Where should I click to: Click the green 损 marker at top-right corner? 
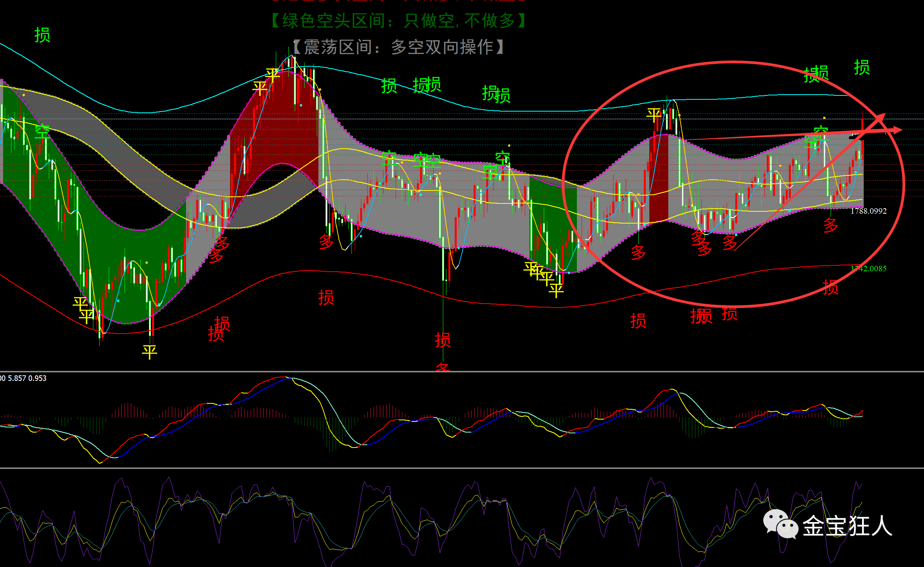[861, 67]
